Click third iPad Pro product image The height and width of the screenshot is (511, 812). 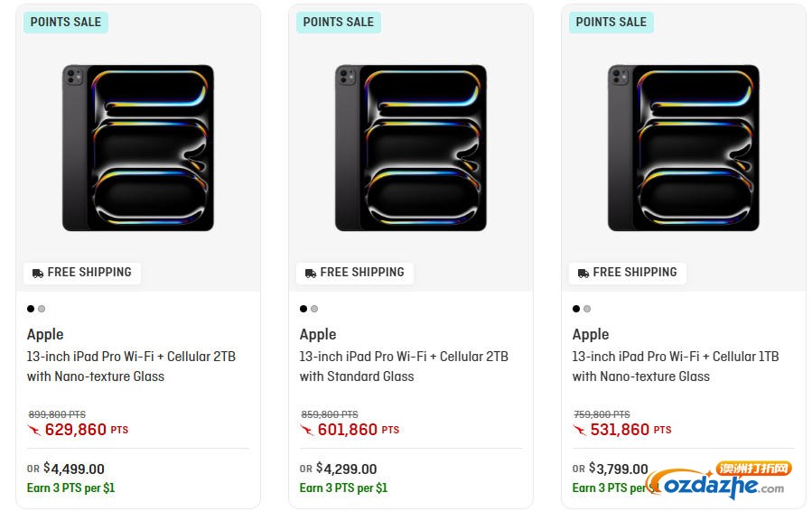(684, 147)
